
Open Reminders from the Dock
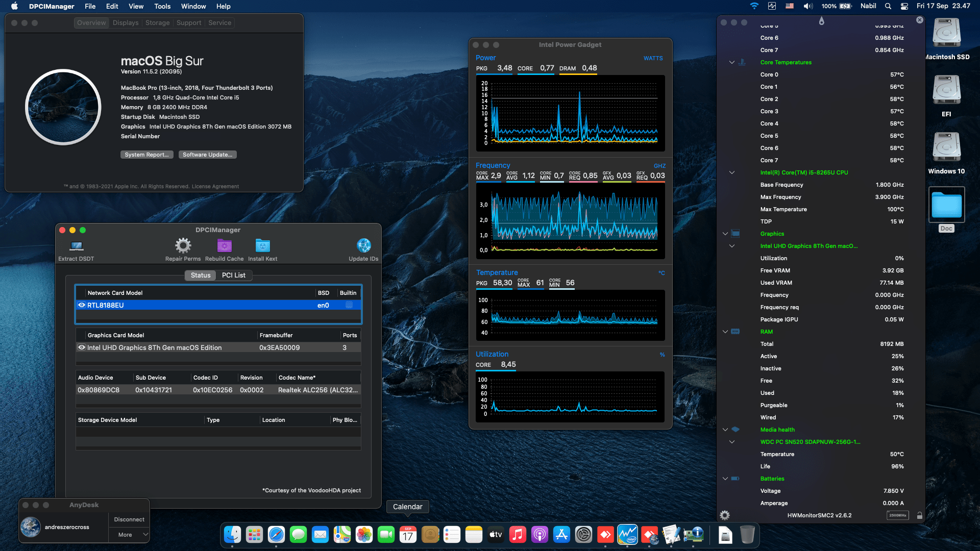pyautogui.click(x=452, y=535)
